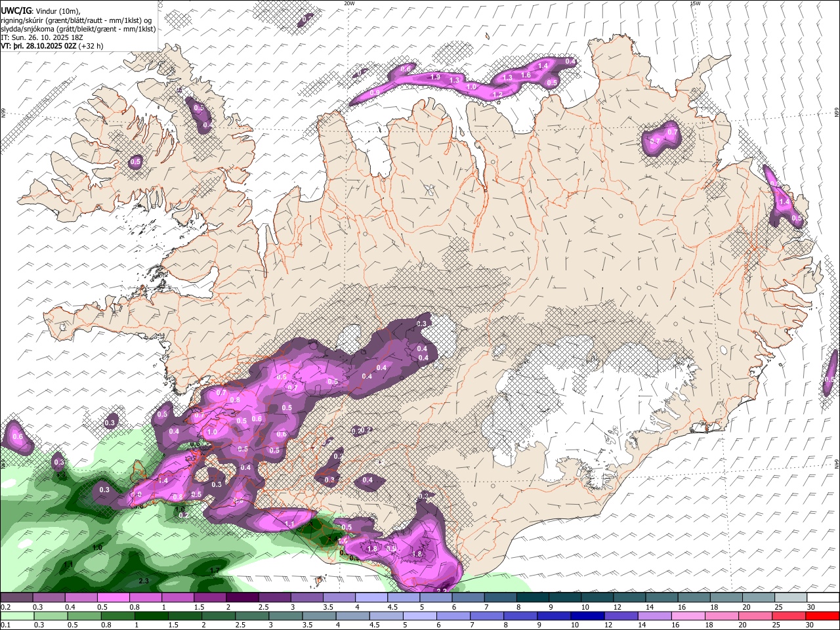Click the white swatch ending the top legend row
The height and width of the screenshot is (630, 840).
coord(822,598)
